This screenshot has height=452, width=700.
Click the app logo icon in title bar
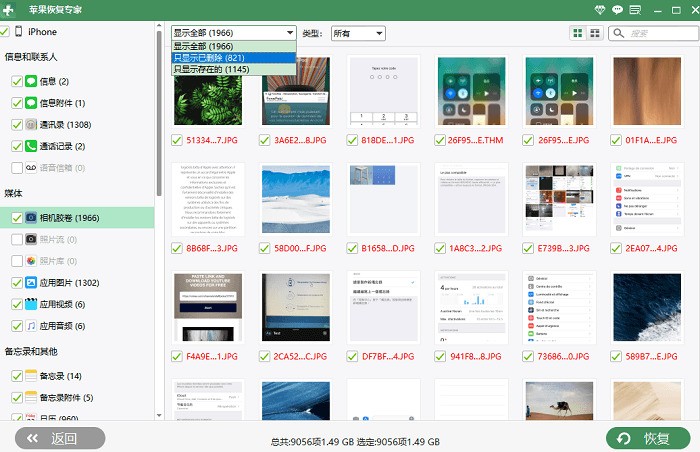8,9
